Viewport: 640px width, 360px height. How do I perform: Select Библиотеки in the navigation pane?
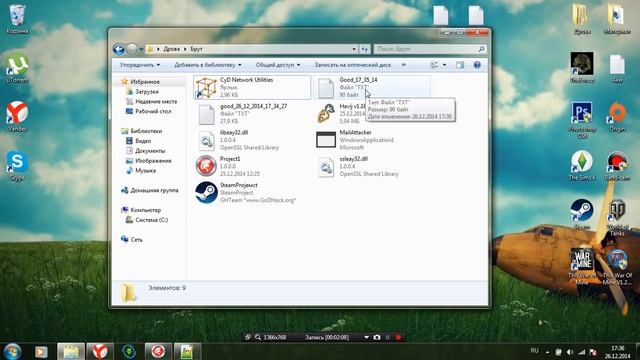[146, 131]
